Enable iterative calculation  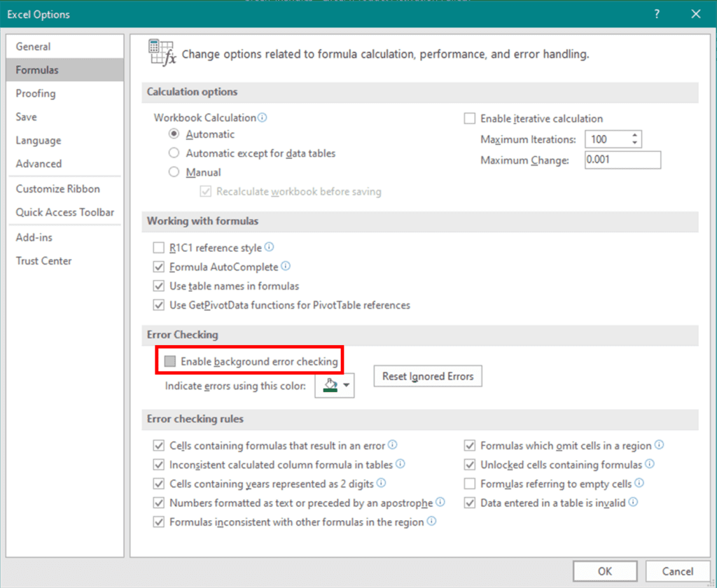pyautogui.click(x=469, y=118)
